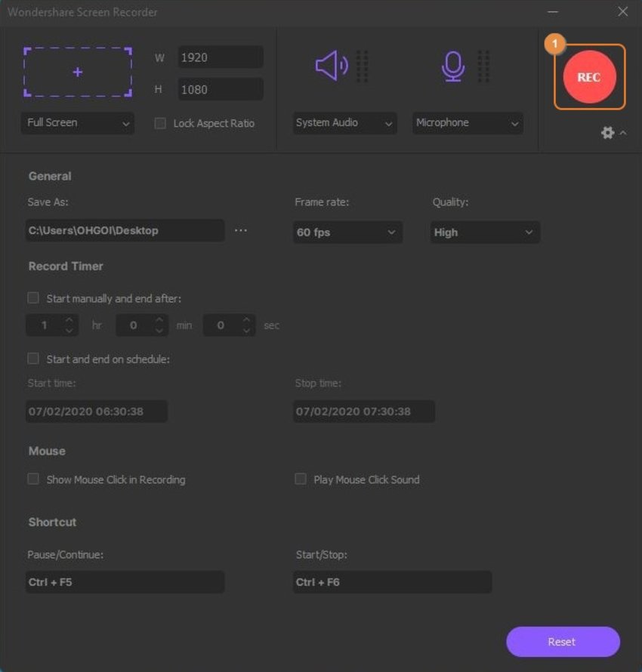This screenshot has width=642, height=672.
Task: Browse save location with three-dots button
Action: coord(240,230)
